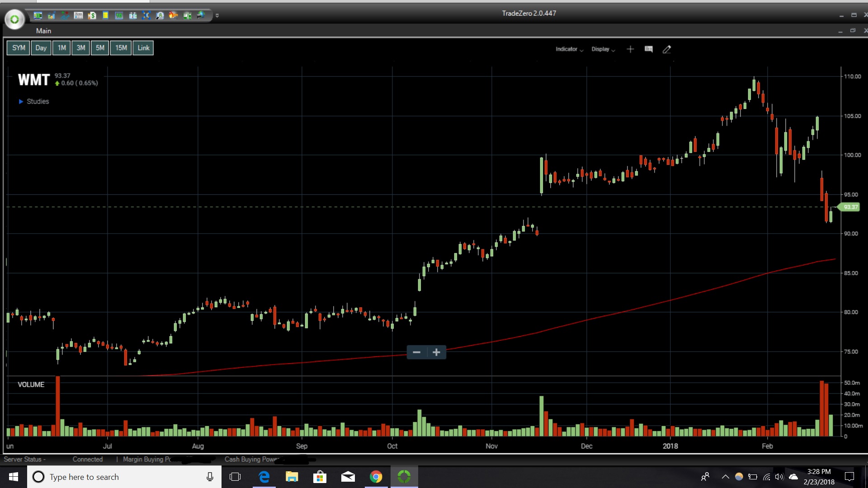Click the green number 10 toolbar icon

[x=119, y=16]
